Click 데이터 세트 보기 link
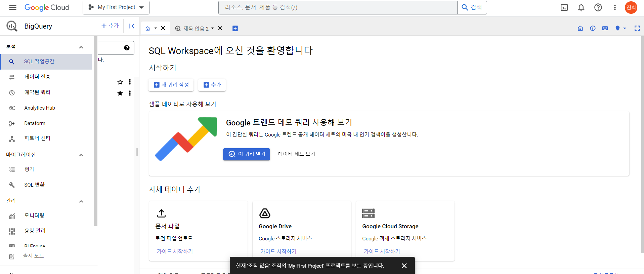Screen dimensions: 644x274 click(x=297, y=154)
